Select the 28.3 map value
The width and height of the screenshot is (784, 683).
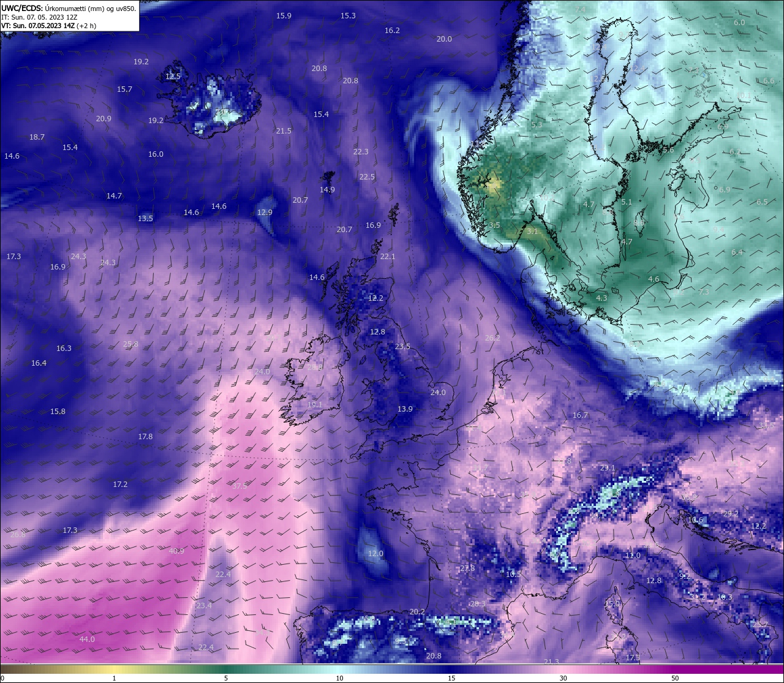click(x=478, y=604)
